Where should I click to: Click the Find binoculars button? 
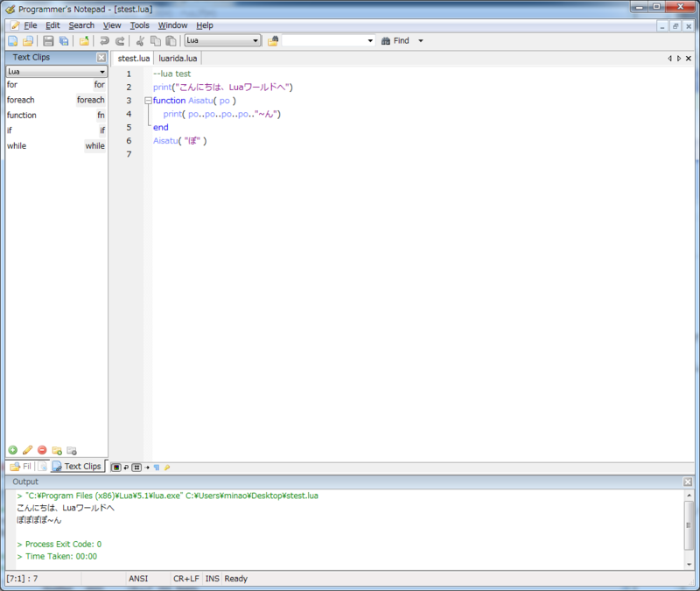(x=395, y=40)
